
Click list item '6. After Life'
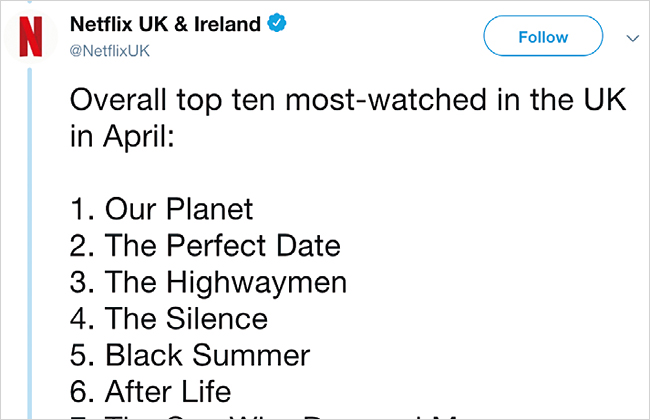[x=150, y=391]
